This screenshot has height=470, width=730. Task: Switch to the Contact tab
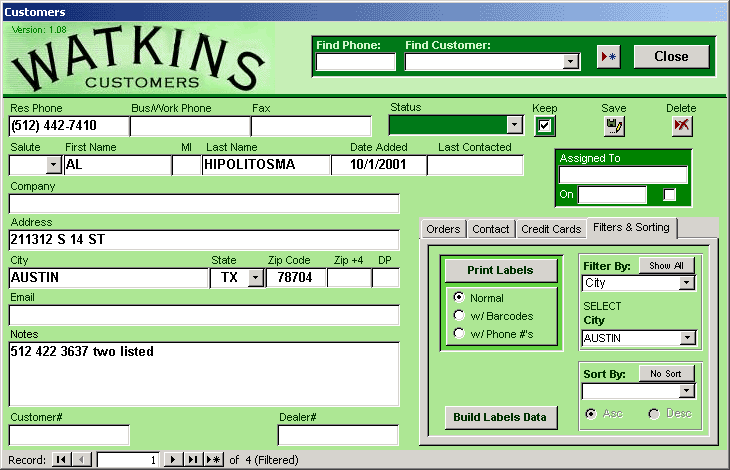coord(491,229)
